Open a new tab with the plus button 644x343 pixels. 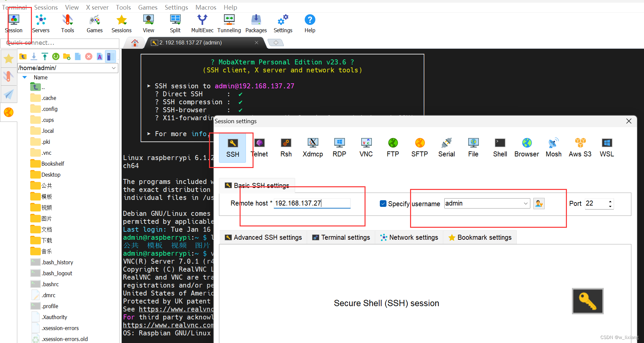tap(276, 43)
